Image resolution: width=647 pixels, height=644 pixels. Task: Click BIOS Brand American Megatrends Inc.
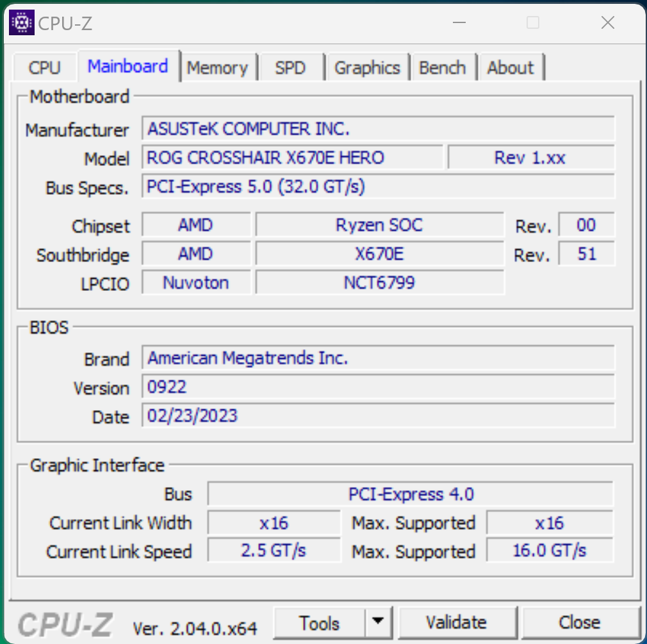pos(378,358)
